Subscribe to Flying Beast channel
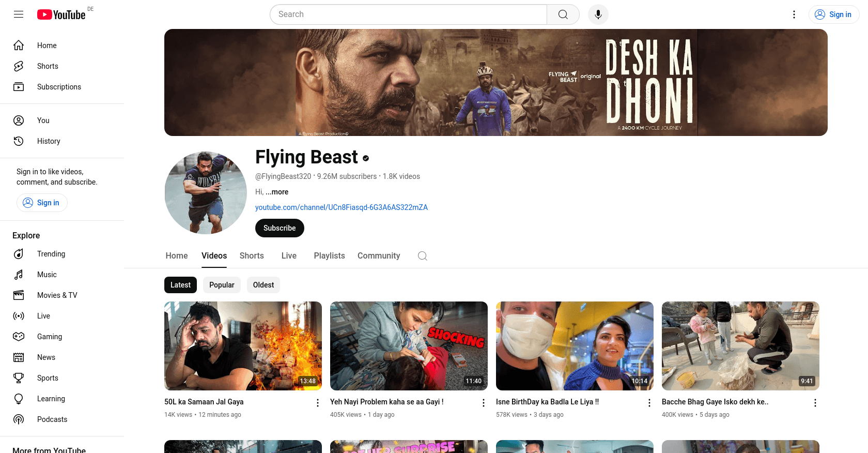868x453 pixels. point(280,228)
